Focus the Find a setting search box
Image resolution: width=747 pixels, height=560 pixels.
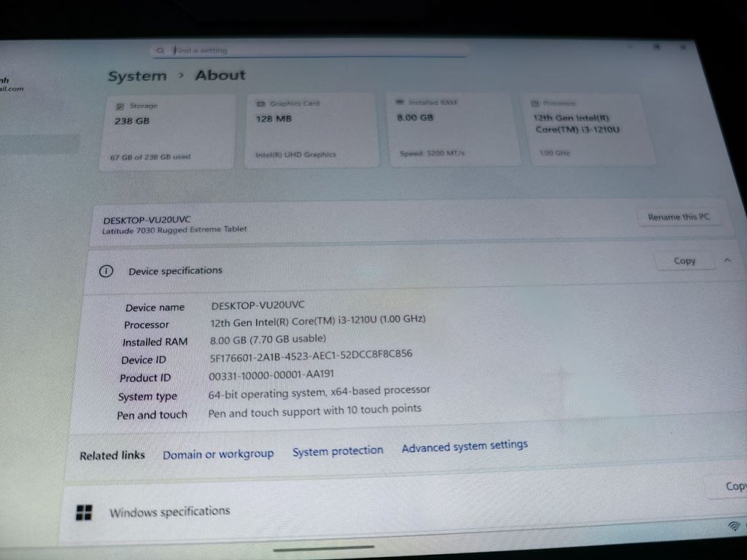[x=314, y=50]
